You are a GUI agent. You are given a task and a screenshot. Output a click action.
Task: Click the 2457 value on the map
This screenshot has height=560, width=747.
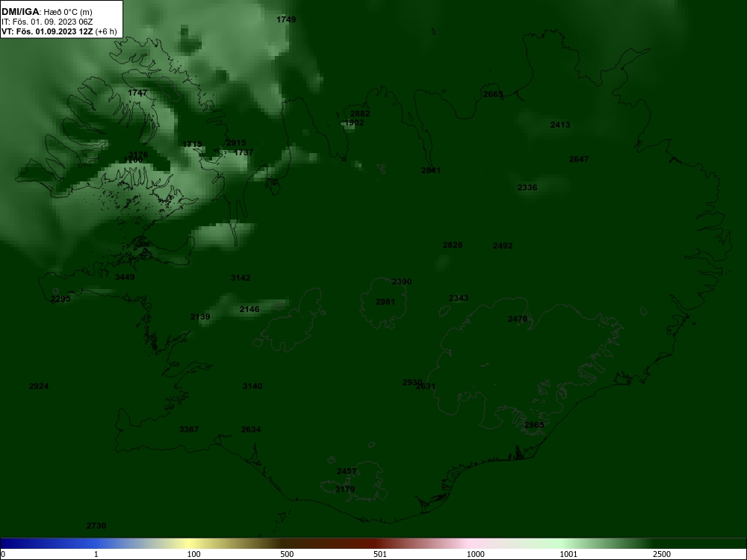point(347,471)
